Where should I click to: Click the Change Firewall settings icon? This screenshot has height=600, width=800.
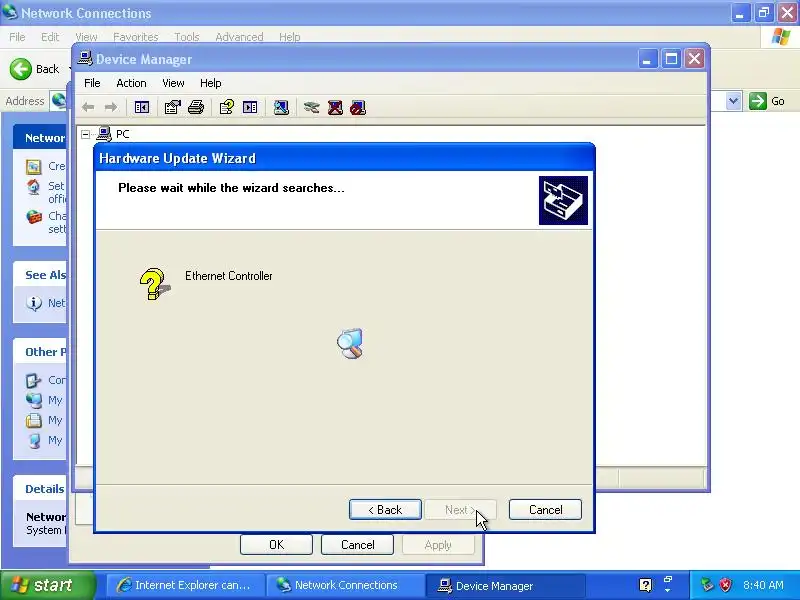point(34,217)
